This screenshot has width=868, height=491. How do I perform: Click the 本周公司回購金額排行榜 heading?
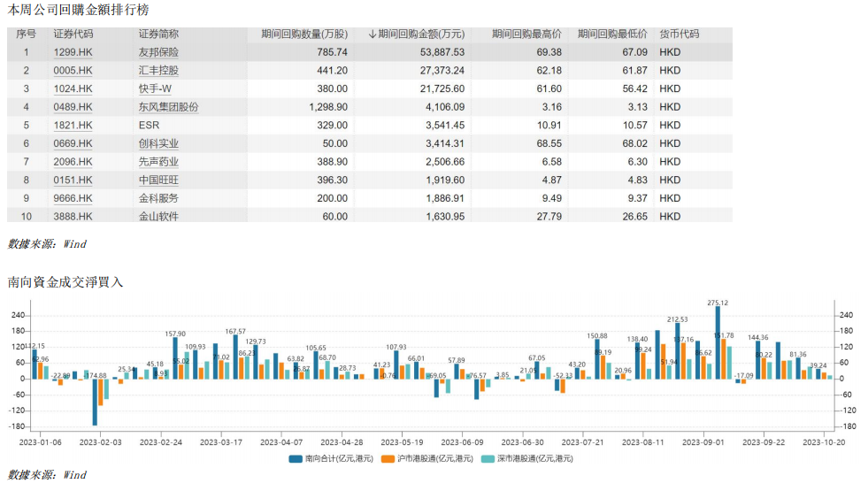pos(78,10)
